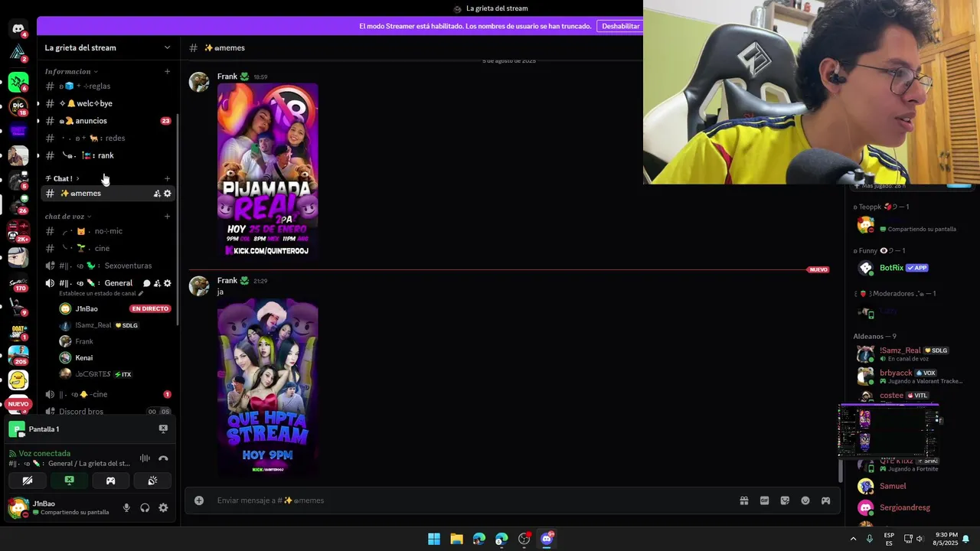Viewport: 980px width, 551px height.
Task: Create invite for memes channel
Action: pyautogui.click(x=157, y=194)
